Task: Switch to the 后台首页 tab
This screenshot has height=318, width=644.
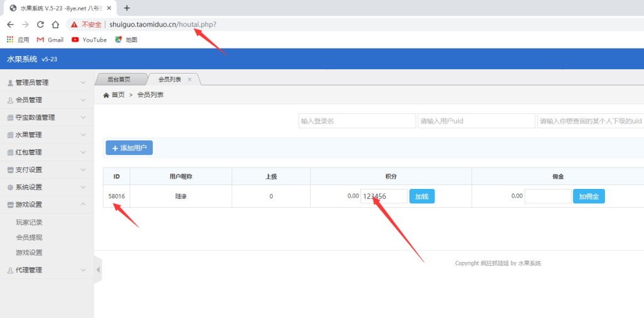Action: coord(119,79)
